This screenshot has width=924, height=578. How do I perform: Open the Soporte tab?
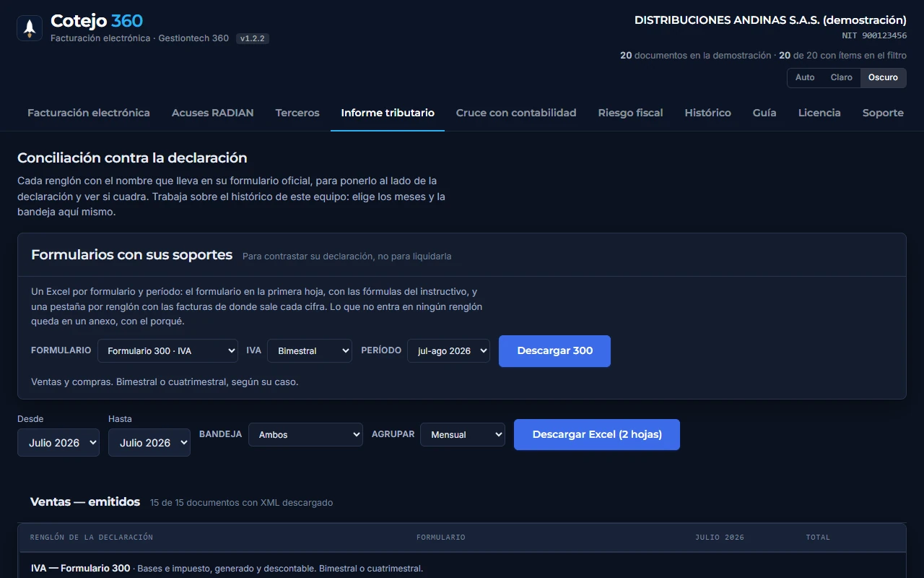click(883, 113)
